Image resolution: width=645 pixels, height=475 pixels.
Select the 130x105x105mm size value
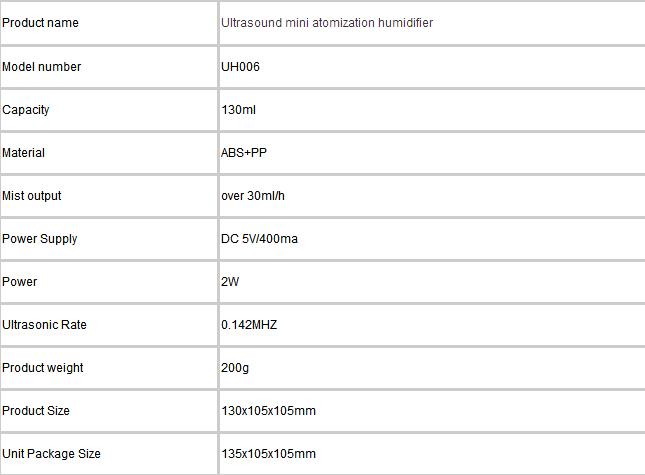[269, 410]
